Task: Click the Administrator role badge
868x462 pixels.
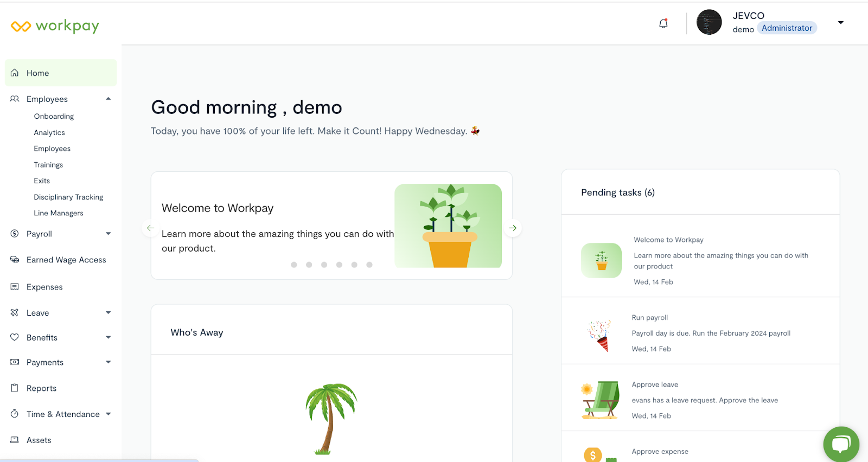Action: click(787, 28)
